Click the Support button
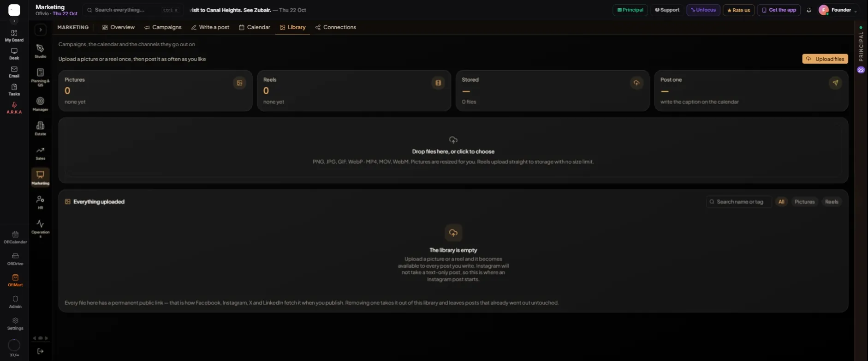This screenshot has height=361, width=868. [x=667, y=10]
